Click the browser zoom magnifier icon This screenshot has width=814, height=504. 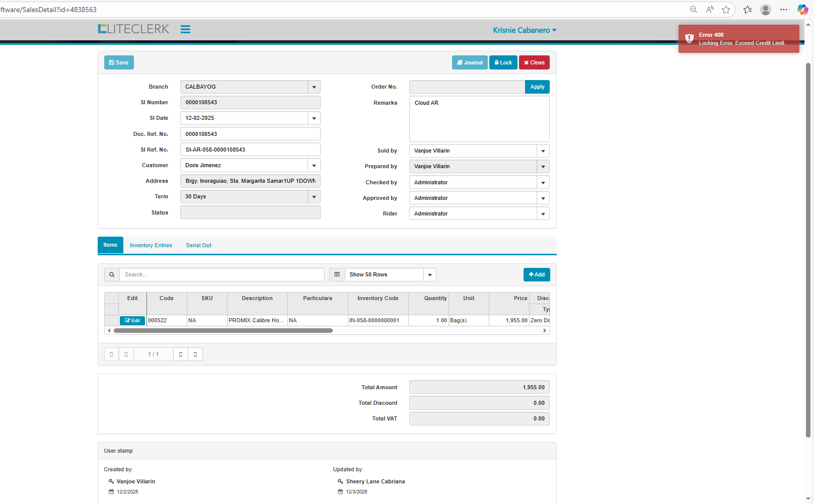click(693, 10)
